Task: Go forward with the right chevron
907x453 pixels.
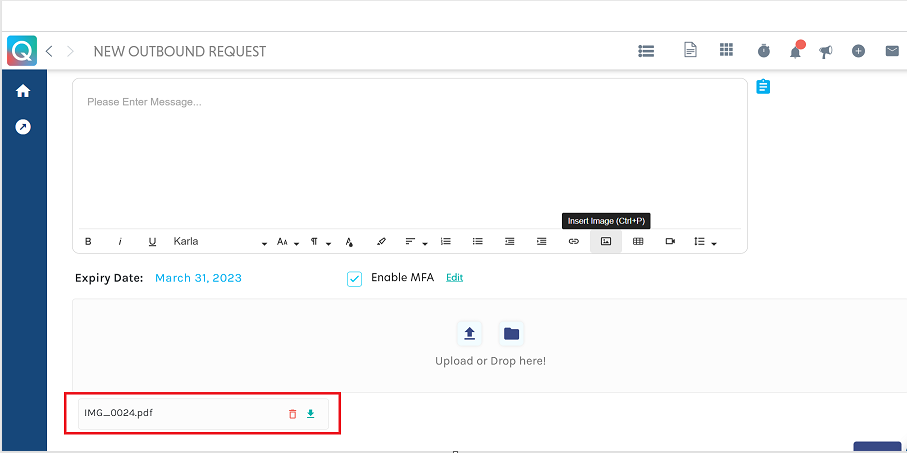Action: click(71, 51)
